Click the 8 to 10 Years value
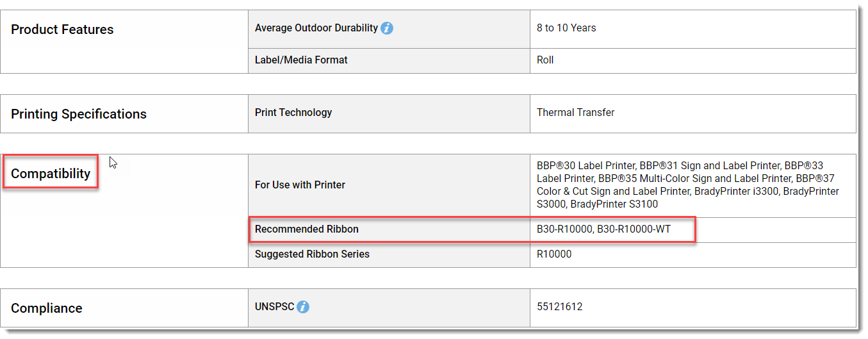The image size is (868, 339). 566,28
